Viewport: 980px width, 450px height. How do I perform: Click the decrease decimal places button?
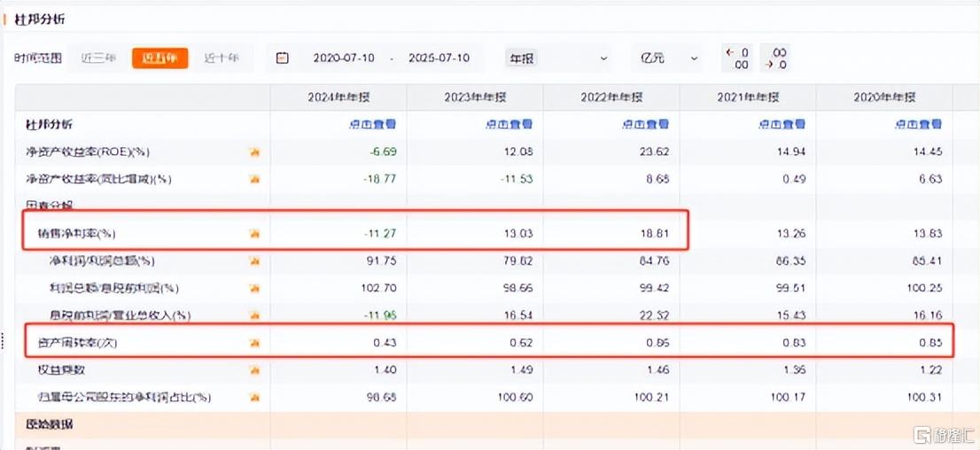pos(775,58)
